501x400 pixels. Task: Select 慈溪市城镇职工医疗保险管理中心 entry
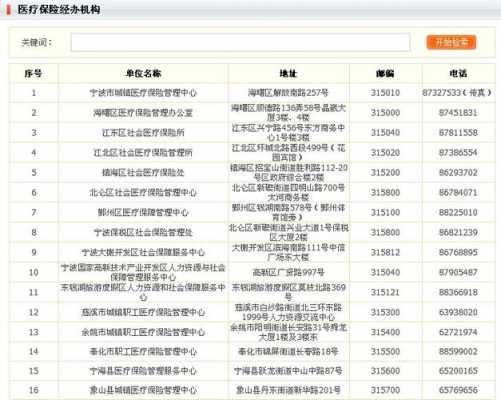point(143,312)
